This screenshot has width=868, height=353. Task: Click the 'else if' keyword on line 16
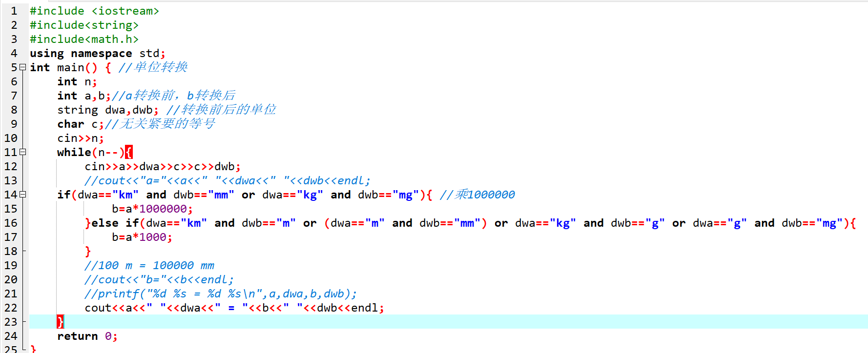(115, 223)
